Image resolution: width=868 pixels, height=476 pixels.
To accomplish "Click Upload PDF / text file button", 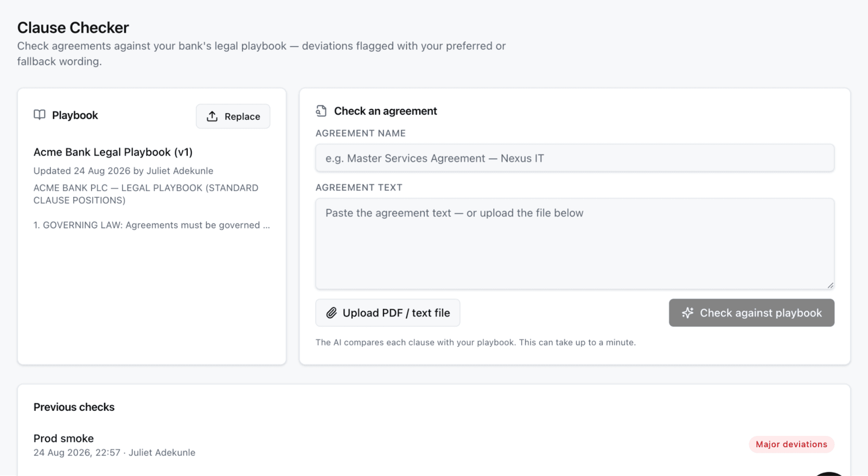I will tap(388, 313).
